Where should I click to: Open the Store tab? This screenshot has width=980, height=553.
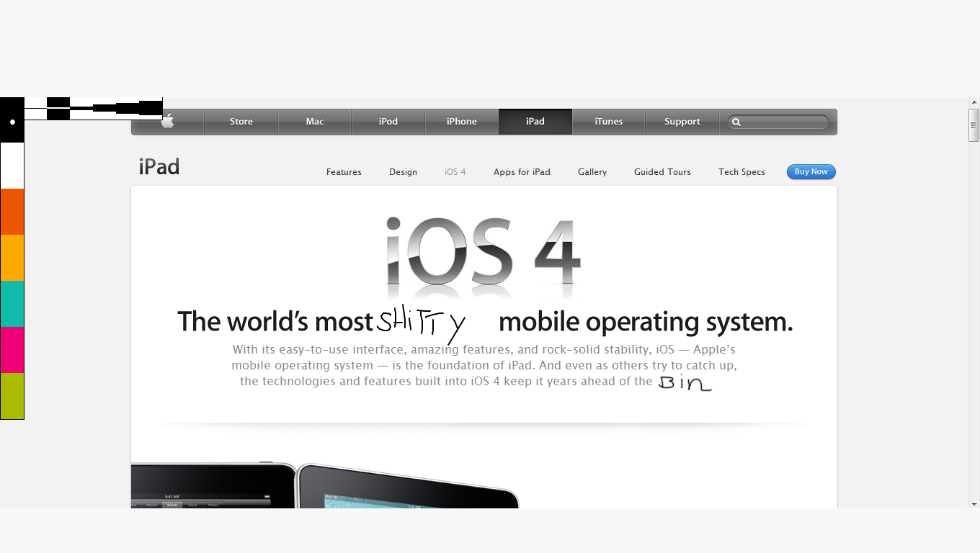(x=241, y=122)
